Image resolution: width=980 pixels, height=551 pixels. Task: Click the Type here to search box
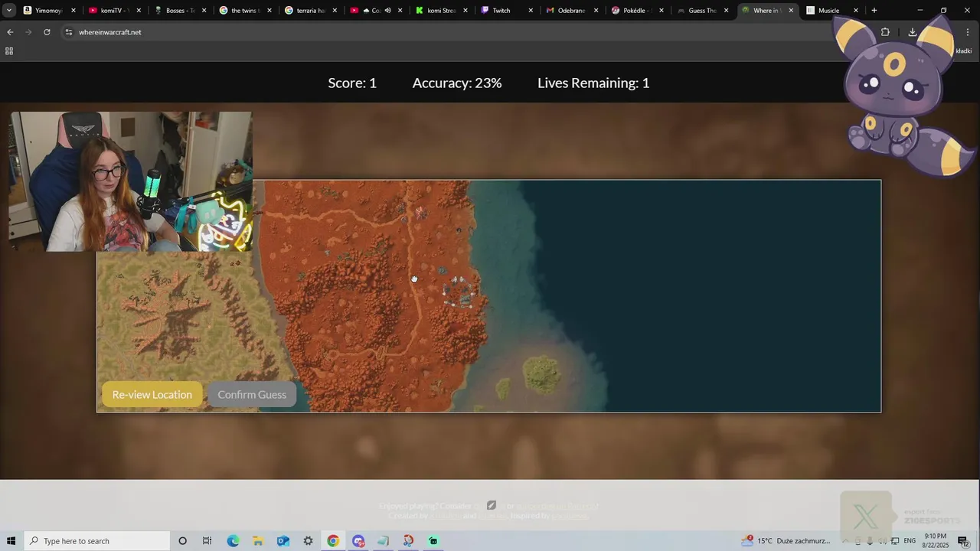pyautogui.click(x=96, y=541)
